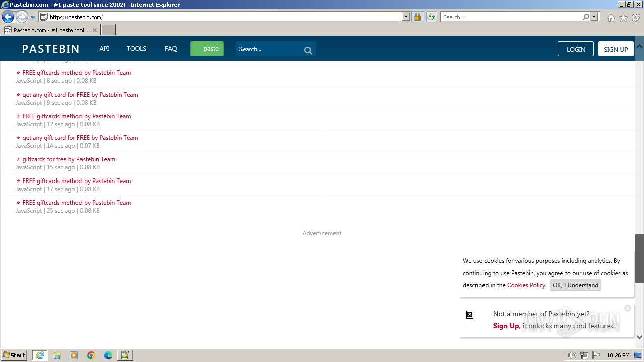Click the Sign Up link in member popup

[x=506, y=326]
